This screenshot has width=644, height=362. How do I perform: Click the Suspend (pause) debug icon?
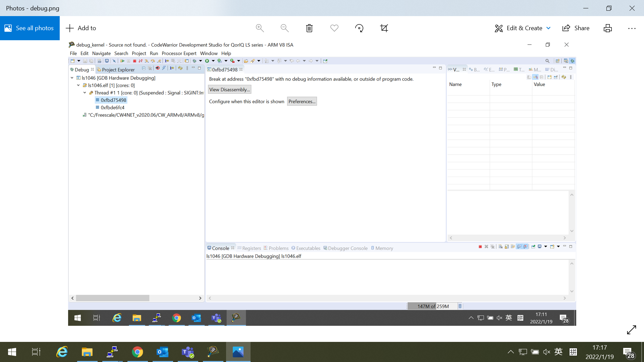[128, 61]
